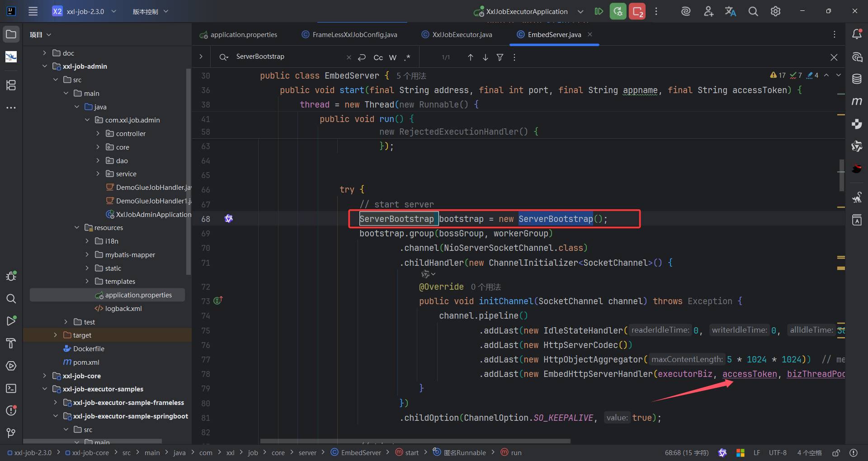Click the Translate icon in title bar

point(731,11)
